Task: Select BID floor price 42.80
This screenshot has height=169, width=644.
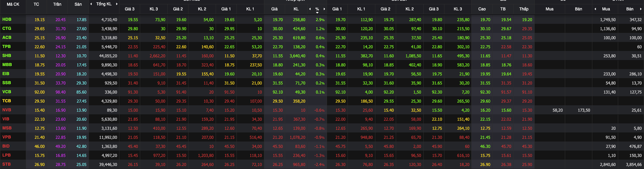Action: pos(82,147)
